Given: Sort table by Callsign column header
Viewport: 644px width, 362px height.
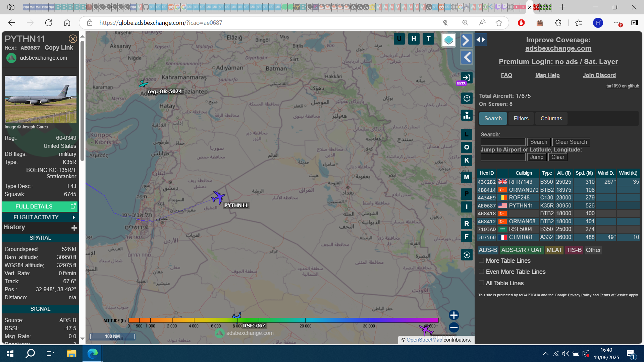Looking at the screenshot, I should [524, 173].
